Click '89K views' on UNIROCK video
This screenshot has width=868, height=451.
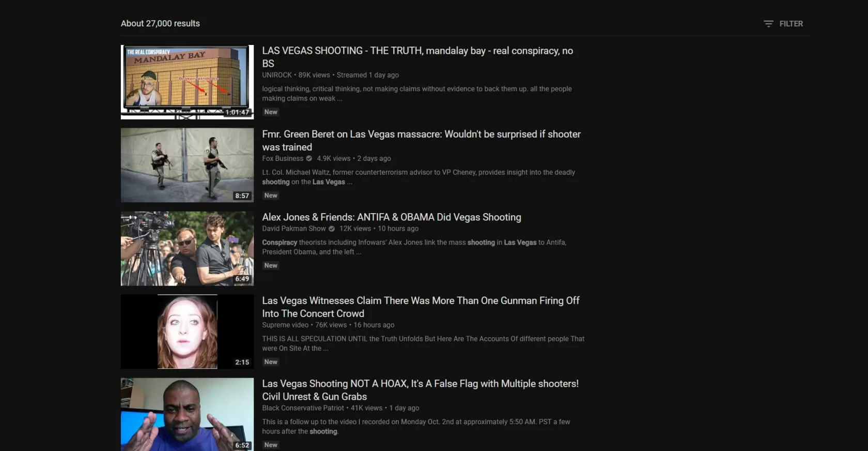tap(314, 75)
